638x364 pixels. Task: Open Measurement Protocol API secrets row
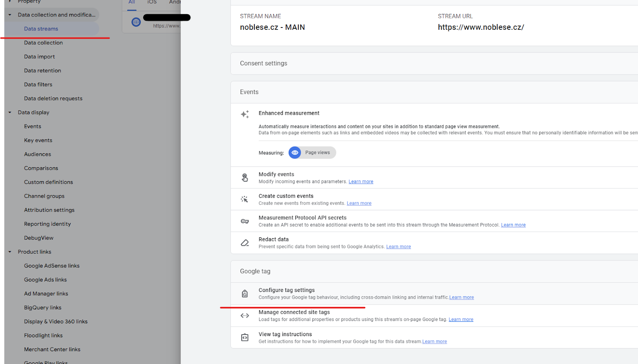coord(434,221)
